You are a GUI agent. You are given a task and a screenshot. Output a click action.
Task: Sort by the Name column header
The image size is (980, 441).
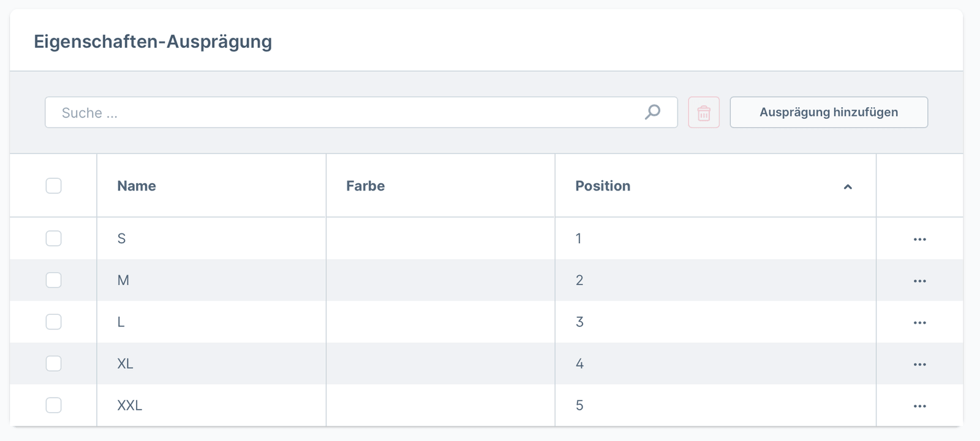(x=137, y=186)
